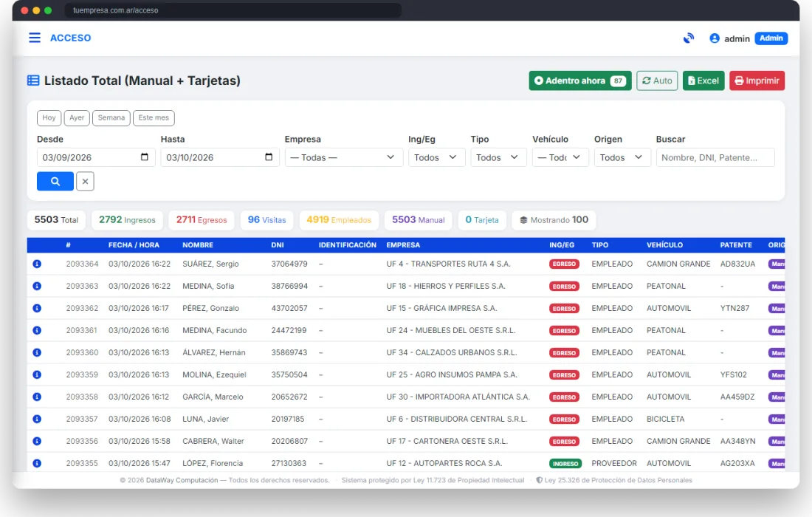Click the DNI column header
812x517 pixels.
[x=278, y=245]
